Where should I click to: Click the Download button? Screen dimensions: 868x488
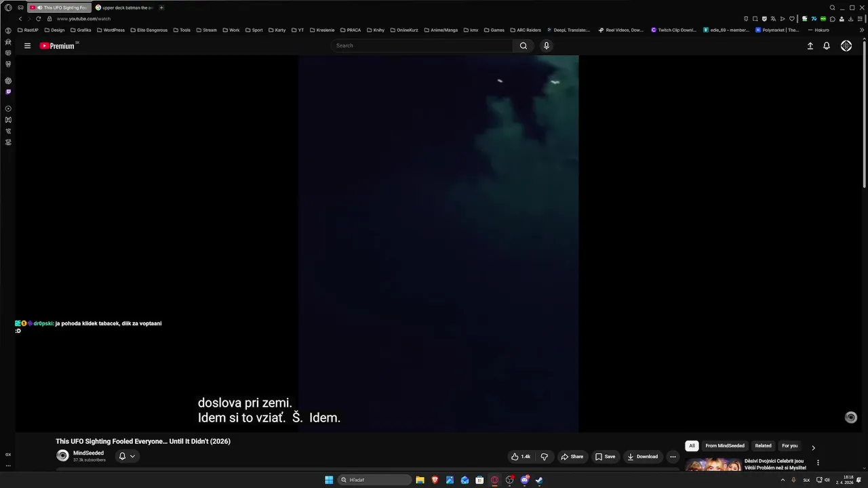point(642,457)
